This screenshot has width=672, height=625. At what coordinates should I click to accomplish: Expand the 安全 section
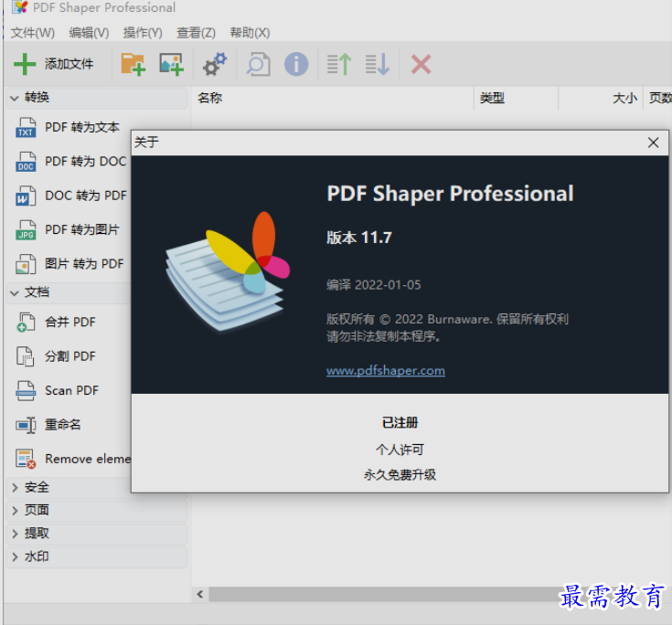pyautogui.click(x=15, y=488)
